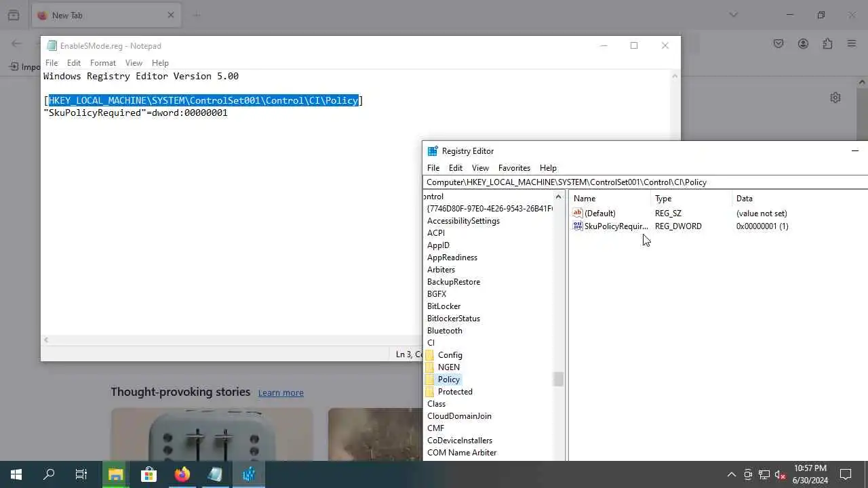
Task: Select the BitlockerStatus key
Action: tap(454, 319)
